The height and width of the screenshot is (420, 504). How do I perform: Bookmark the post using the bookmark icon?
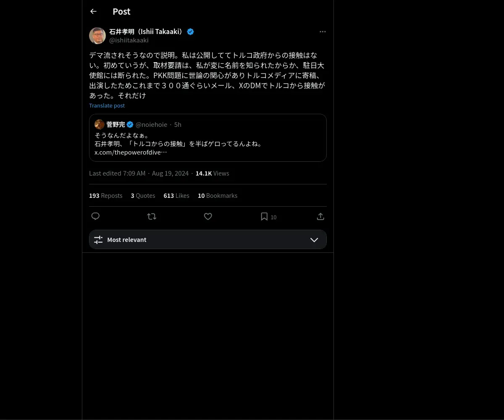[x=264, y=216]
